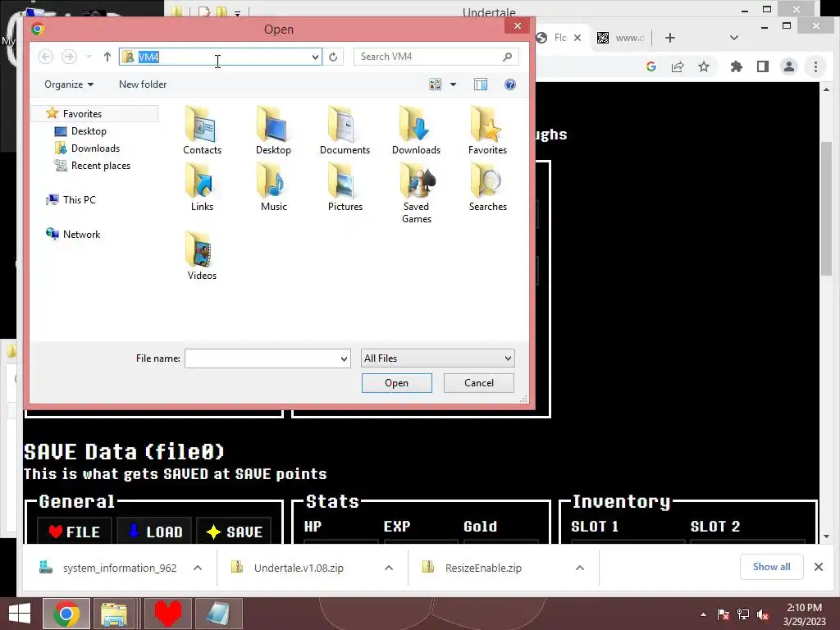
Task: Toggle the preview pane icon
Action: coord(481,84)
